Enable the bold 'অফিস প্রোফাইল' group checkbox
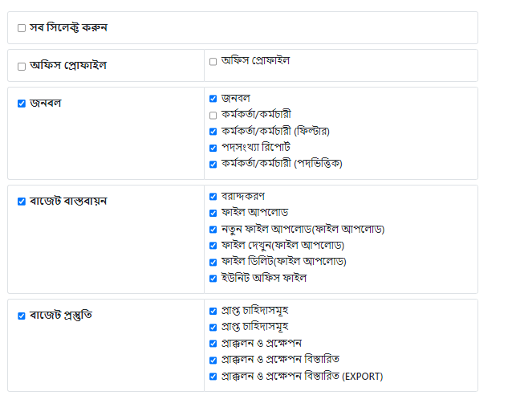The height and width of the screenshot is (420, 512). [x=22, y=67]
